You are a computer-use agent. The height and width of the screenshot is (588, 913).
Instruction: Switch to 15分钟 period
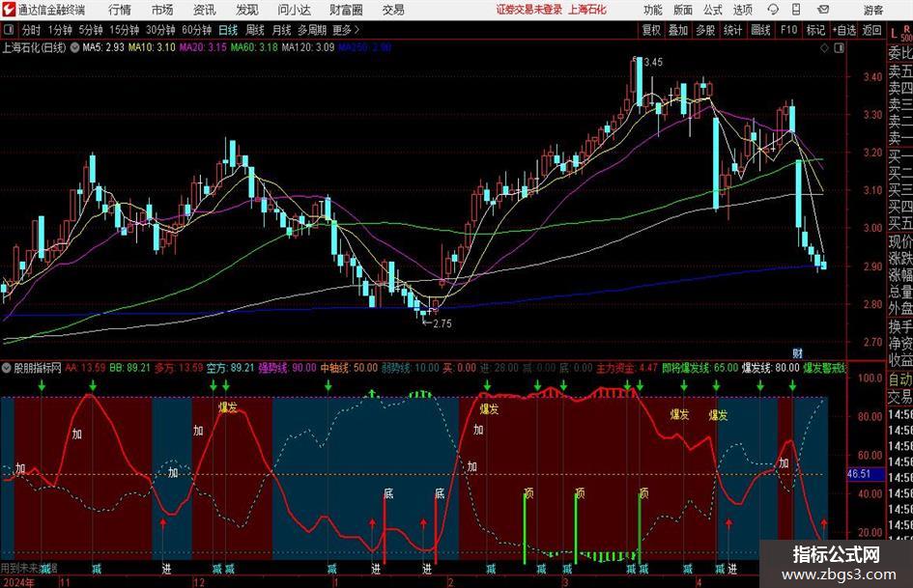pos(124,30)
